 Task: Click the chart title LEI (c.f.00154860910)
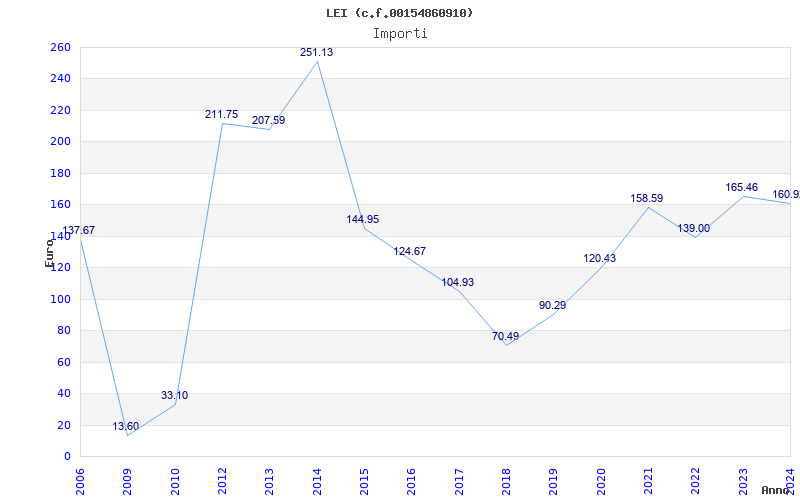(399, 13)
